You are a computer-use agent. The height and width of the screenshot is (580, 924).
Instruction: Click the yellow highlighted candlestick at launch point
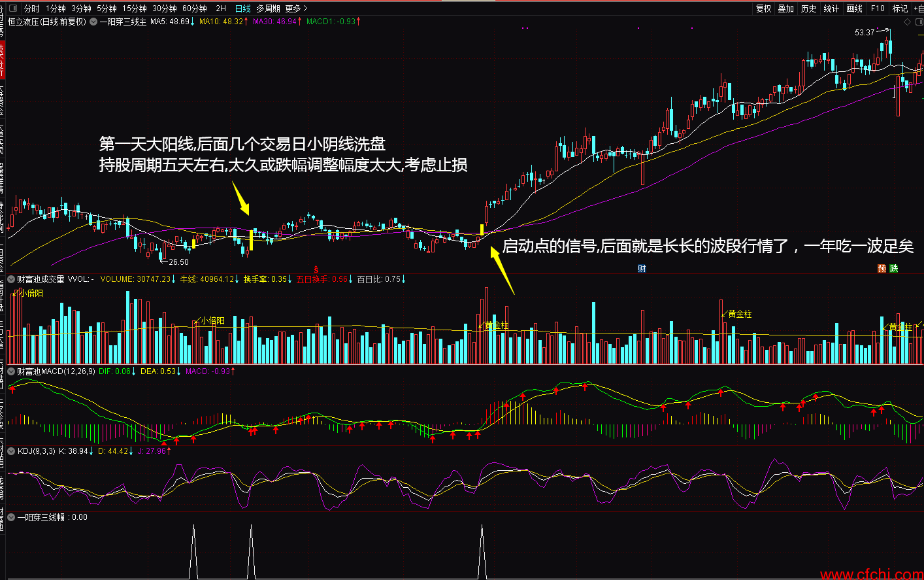[x=482, y=230]
